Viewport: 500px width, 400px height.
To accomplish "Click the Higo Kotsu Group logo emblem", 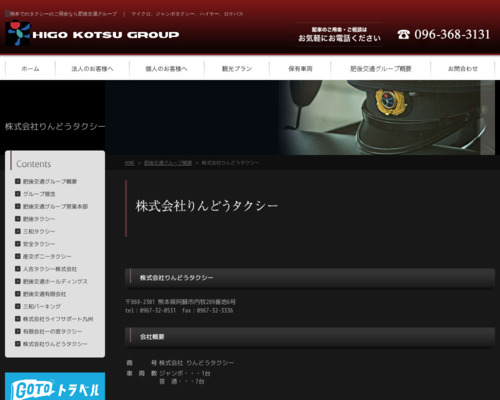I will tap(18, 34).
